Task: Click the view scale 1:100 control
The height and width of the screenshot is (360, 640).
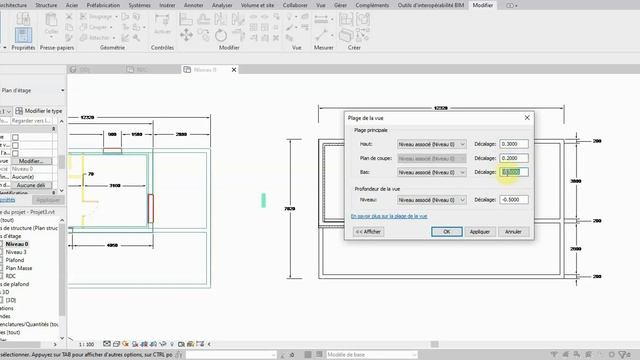Action: click(x=86, y=344)
